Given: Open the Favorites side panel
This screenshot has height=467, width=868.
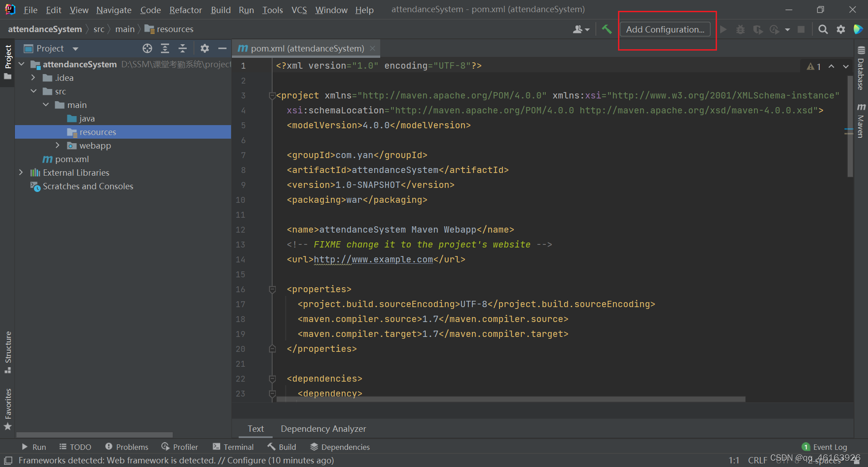Looking at the screenshot, I should click(x=8, y=409).
